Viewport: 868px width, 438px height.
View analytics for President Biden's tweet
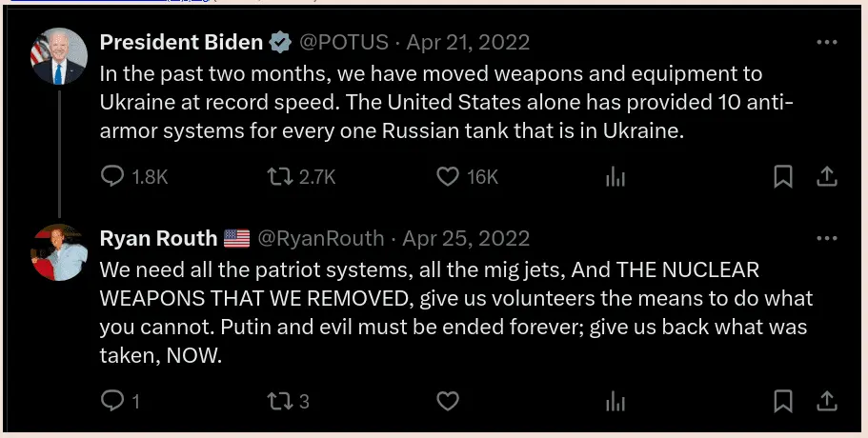click(x=616, y=176)
